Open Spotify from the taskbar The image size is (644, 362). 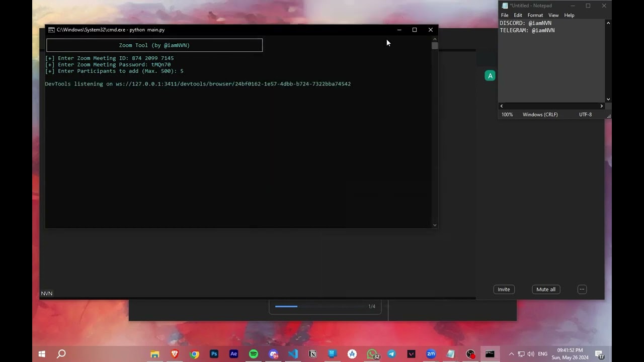(x=254, y=354)
